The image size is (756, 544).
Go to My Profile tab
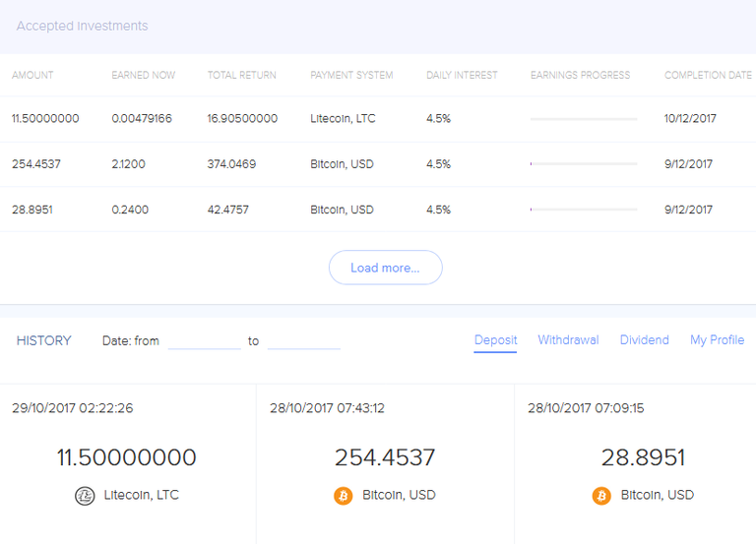717,340
